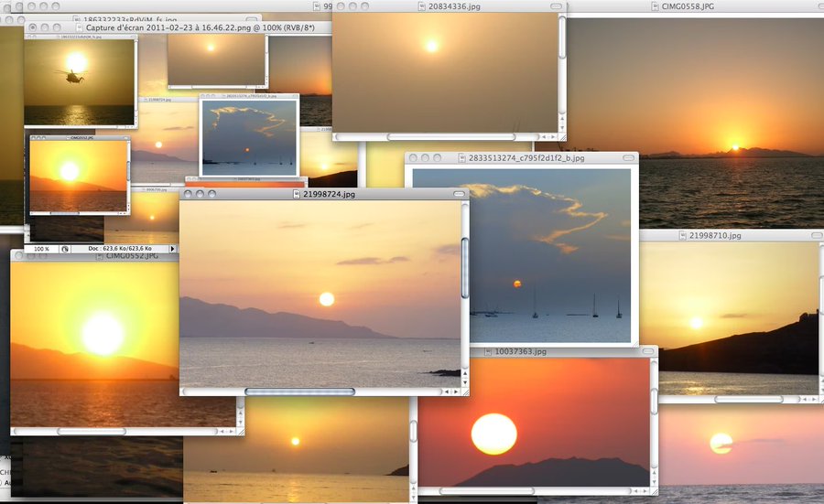The width and height of the screenshot is (824, 504).
Task: Toggle toolbar pill button on 2833513274_c795f2d1f2_b.jpg window
Action: tap(628, 158)
